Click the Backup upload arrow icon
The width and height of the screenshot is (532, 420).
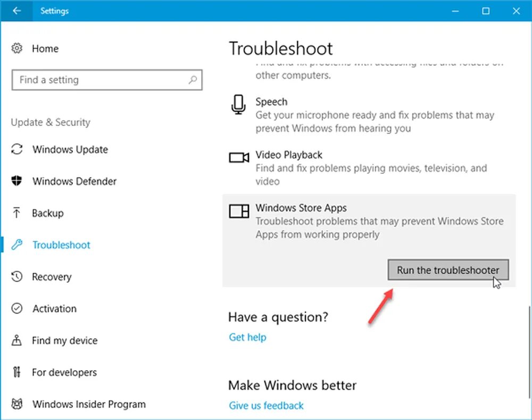click(x=16, y=213)
